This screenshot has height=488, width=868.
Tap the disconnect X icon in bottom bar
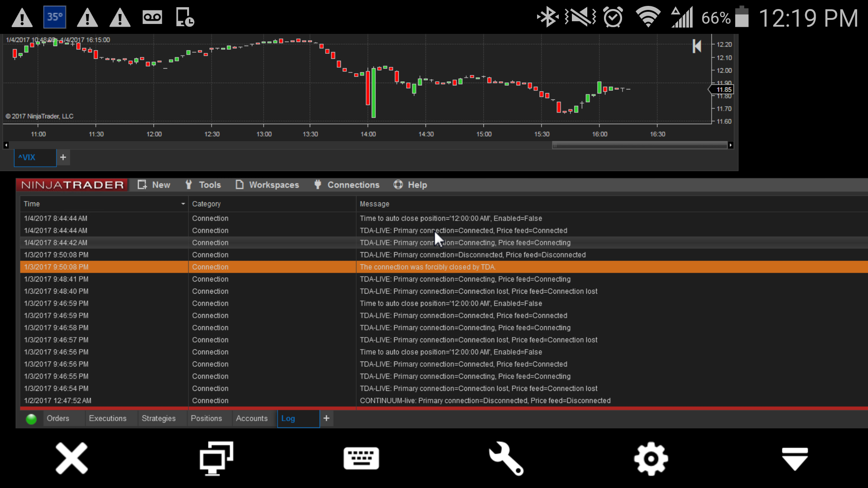pyautogui.click(x=71, y=459)
